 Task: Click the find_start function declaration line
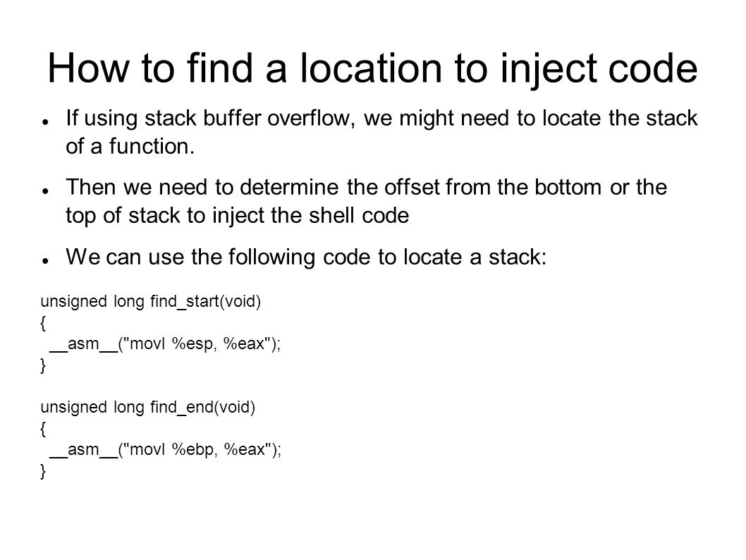tap(151, 302)
